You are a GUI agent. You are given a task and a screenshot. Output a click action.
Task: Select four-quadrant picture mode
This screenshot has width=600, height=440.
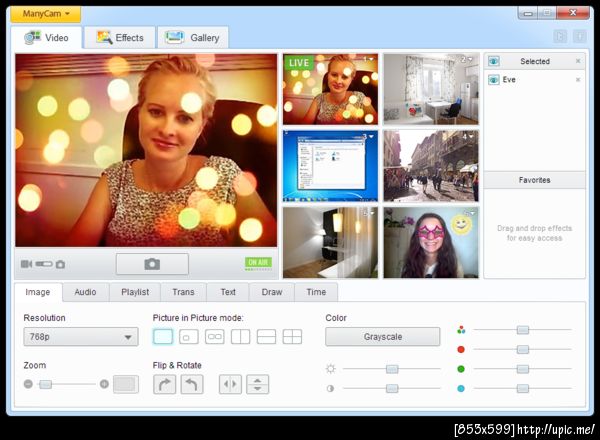click(292, 337)
